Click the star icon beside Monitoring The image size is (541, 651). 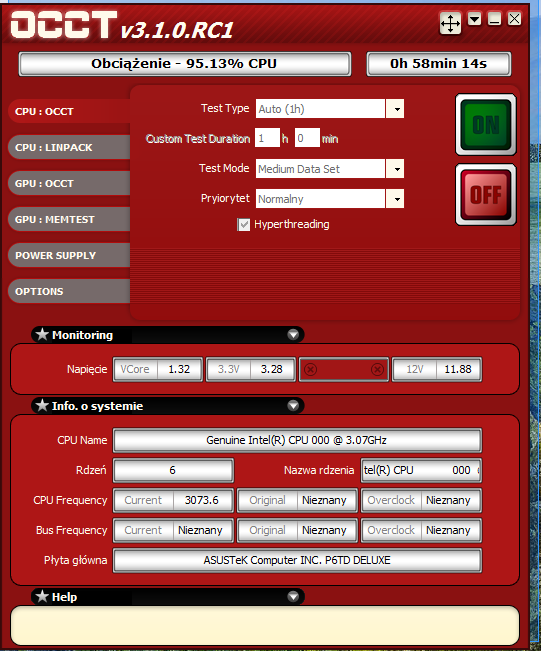[x=42, y=334]
